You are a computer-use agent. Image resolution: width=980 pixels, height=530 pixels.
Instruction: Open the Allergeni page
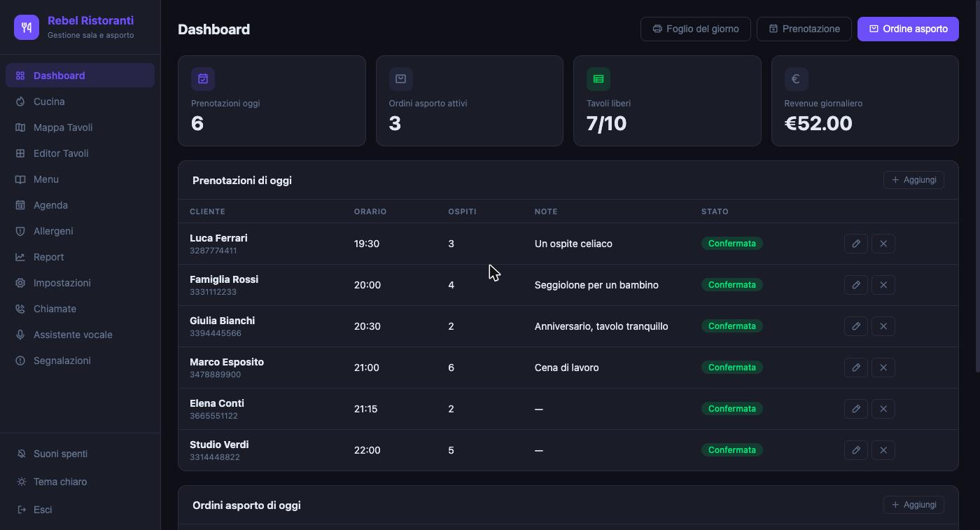[x=80, y=231]
